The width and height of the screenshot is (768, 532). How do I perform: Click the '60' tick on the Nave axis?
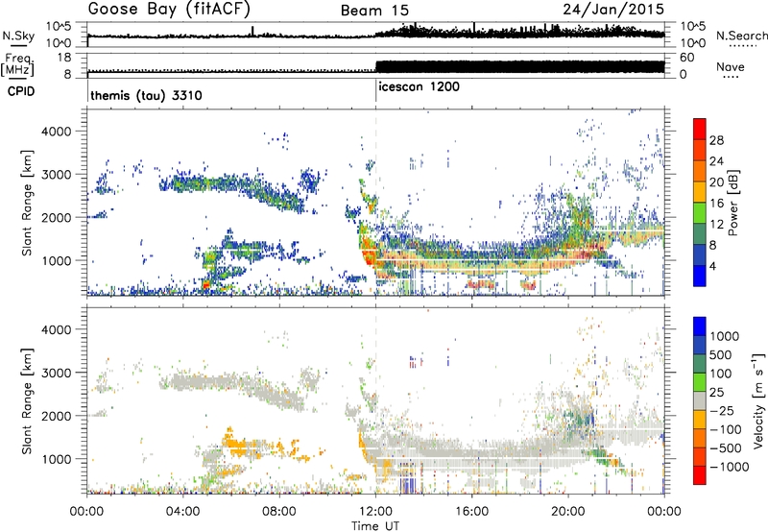(x=687, y=58)
